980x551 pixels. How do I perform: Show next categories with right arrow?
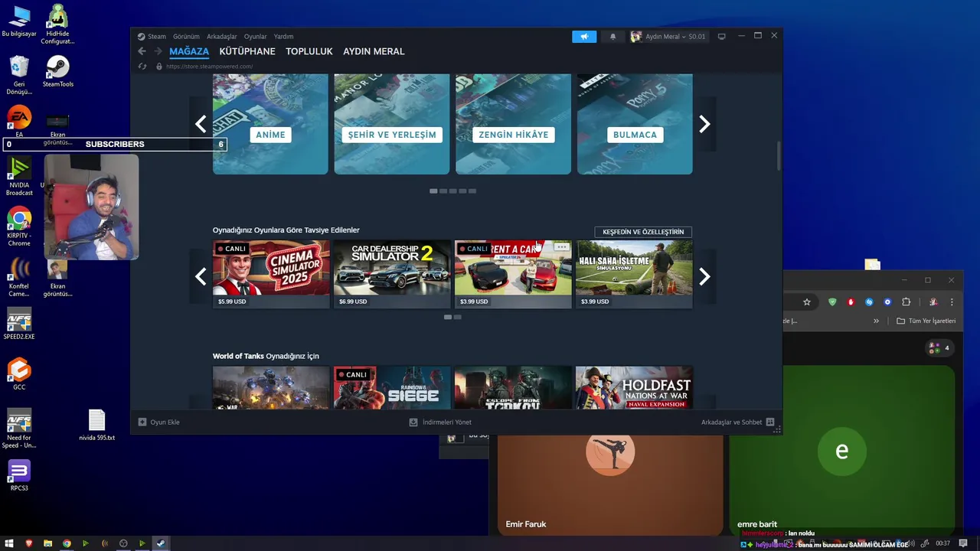click(704, 124)
